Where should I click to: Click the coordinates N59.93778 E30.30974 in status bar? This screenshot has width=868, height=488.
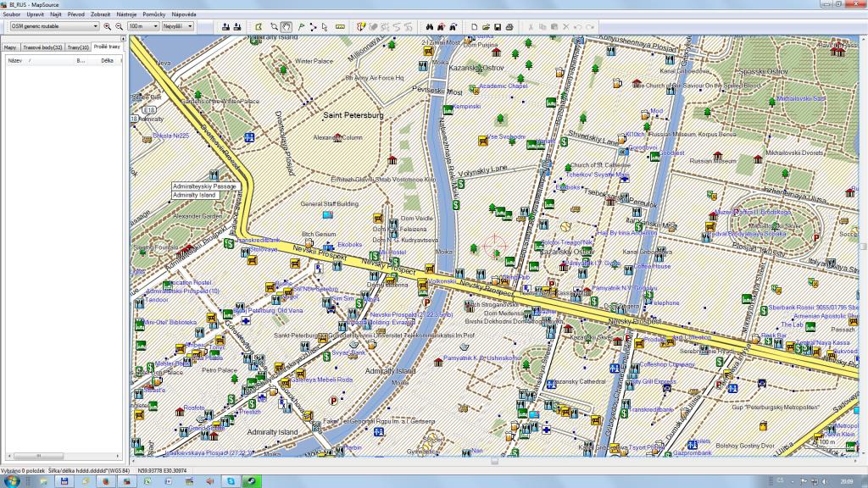click(162, 471)
